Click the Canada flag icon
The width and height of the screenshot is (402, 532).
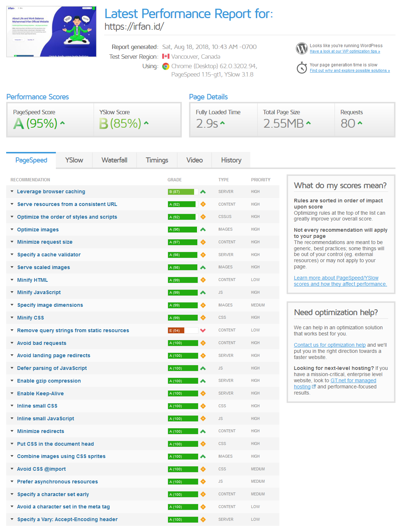click(166, 57)
